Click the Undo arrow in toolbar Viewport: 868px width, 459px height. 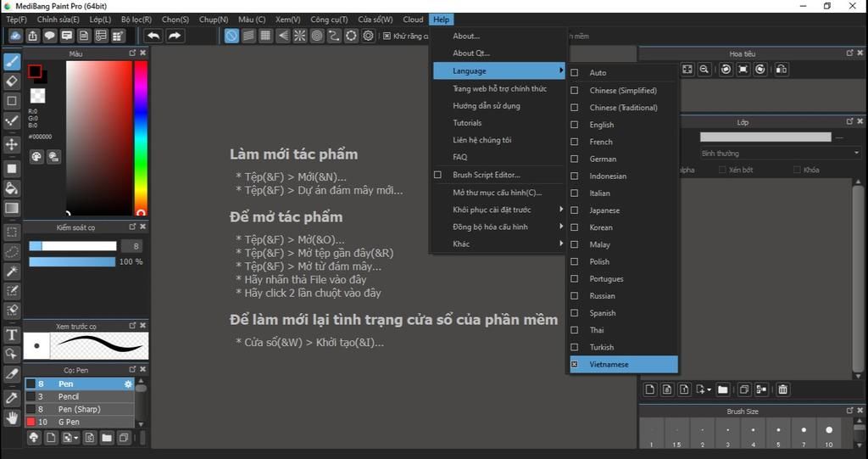(x=153, y=36)
